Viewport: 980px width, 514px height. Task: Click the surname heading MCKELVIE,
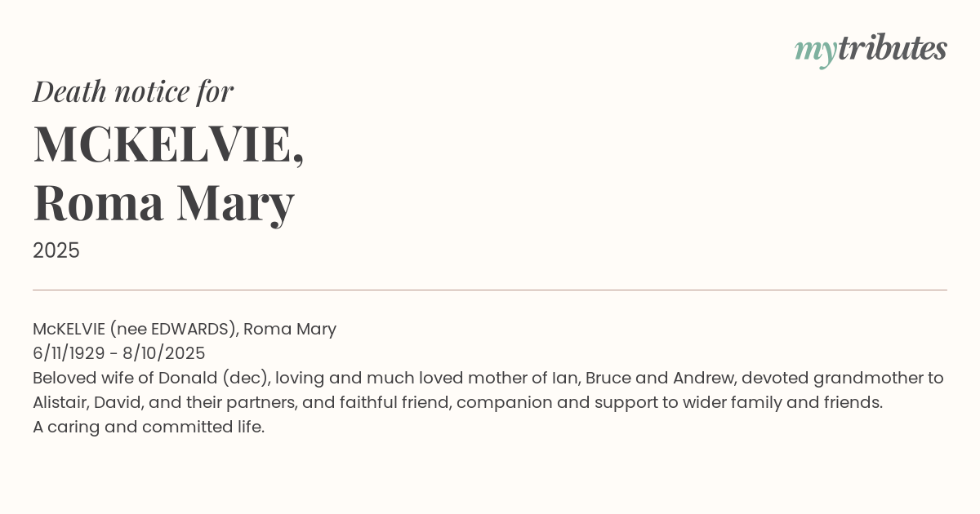[x=168, y=144]
